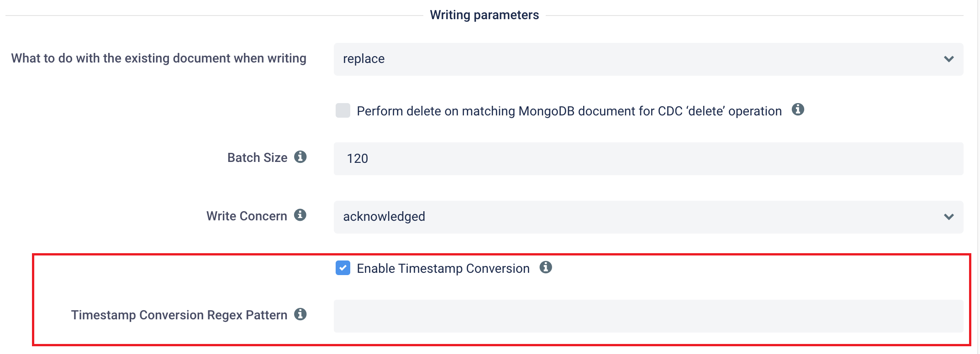Viewport: 980px width, 354px height.
Task: Click the chevron on the replace dropdown
Action: (949, 59)
